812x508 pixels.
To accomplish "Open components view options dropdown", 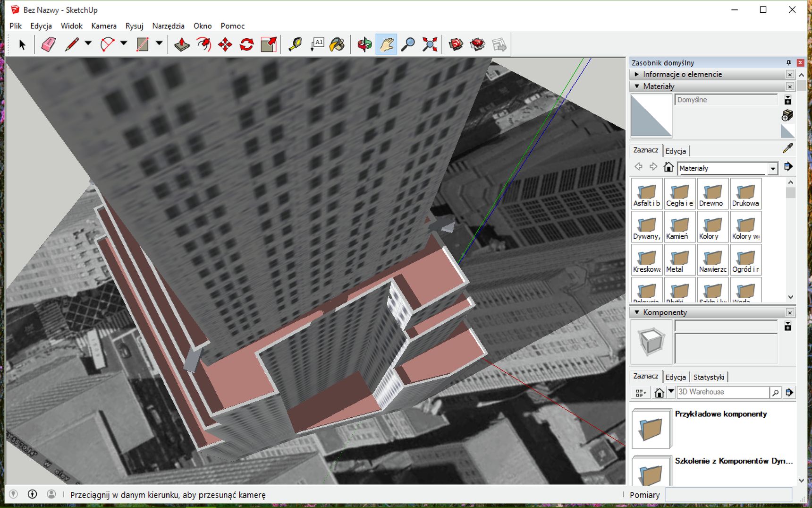I will pyautogui.click(x=641, y=393).
